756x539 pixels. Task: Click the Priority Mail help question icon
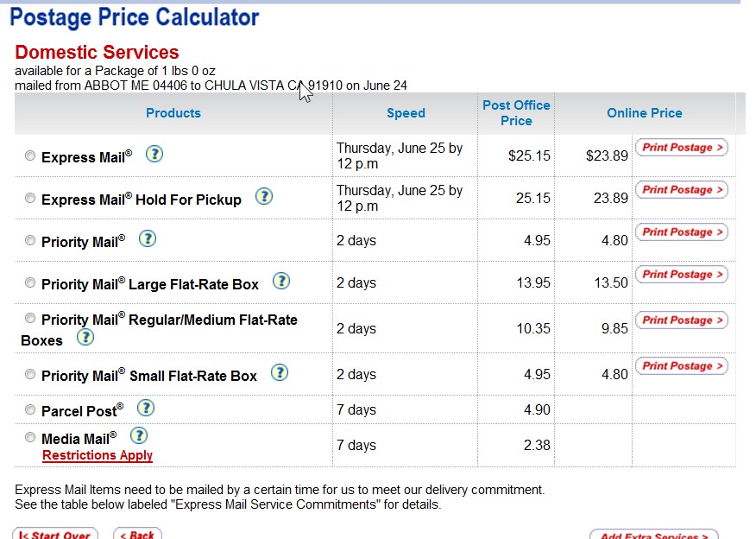148,239
